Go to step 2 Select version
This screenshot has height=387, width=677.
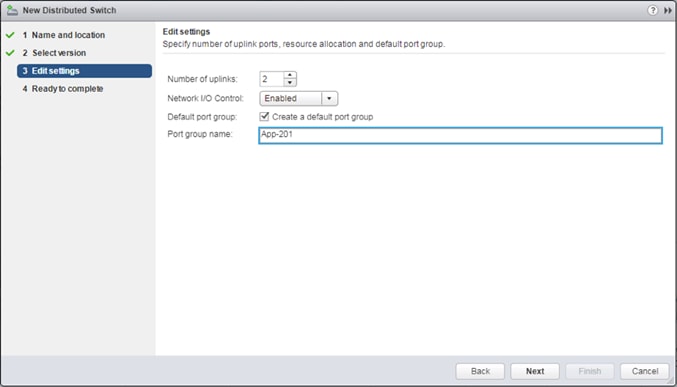point(54,53)
